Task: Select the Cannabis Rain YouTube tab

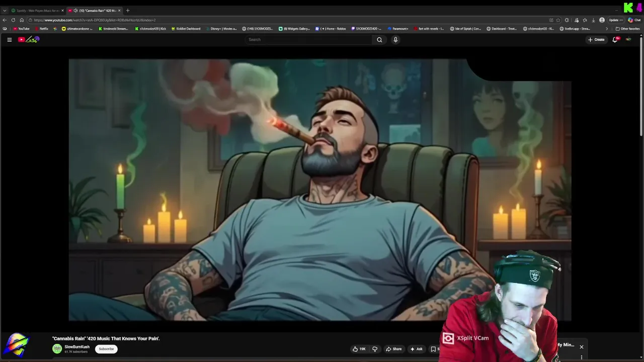Action: [96, 11]
